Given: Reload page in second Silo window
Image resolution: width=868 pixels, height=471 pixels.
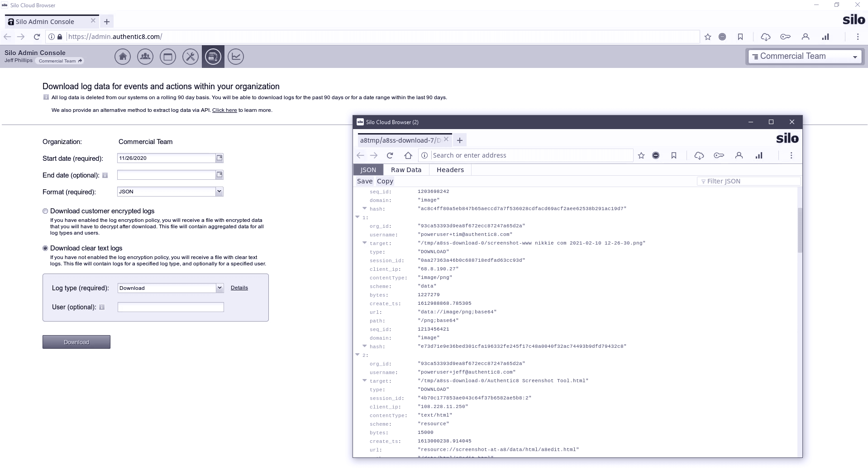Looking at the screenshot, I should pos(390,155).
